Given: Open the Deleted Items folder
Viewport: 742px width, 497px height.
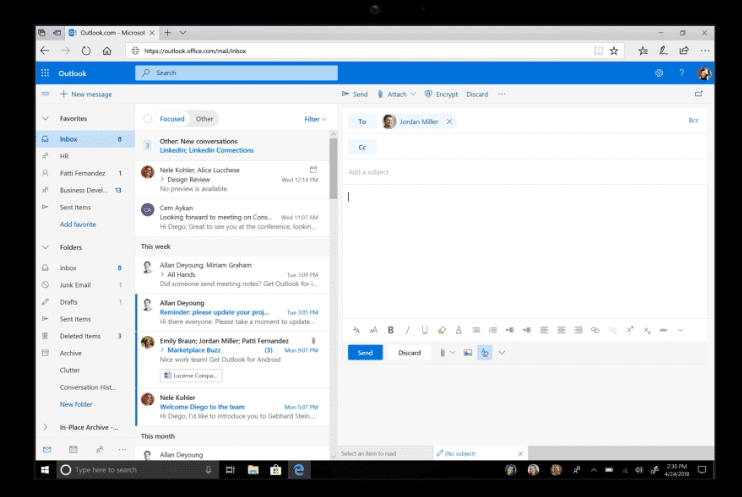Looking at the screenshot, I should coord(85,336).
